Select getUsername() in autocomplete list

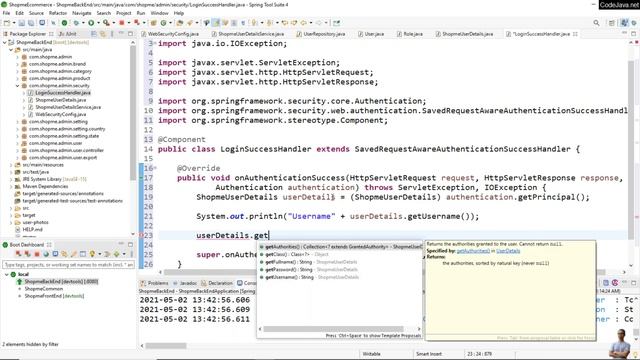(341, 277)
